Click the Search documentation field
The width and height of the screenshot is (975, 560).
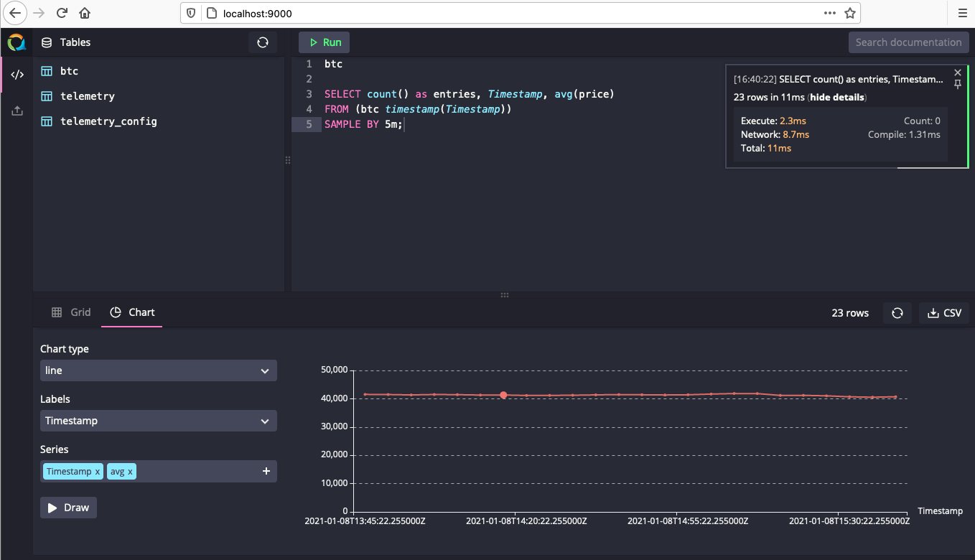point(908,42)
